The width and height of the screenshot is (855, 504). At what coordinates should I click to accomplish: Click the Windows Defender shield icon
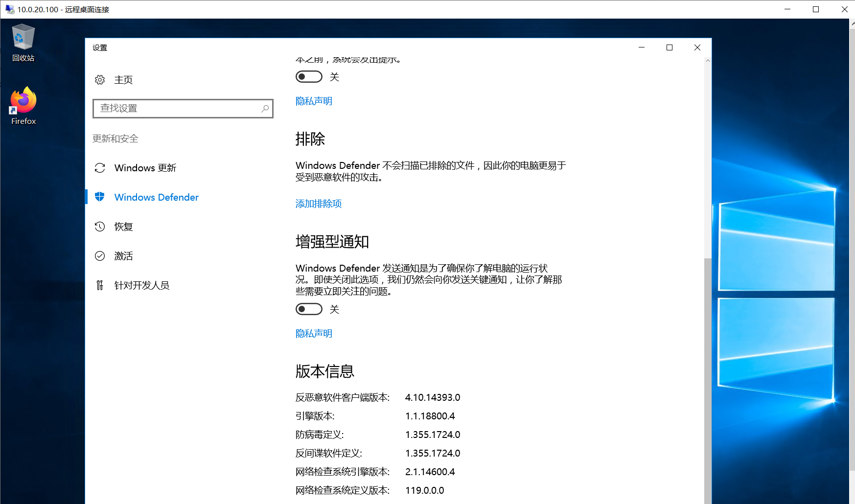(x=100, y=197)
